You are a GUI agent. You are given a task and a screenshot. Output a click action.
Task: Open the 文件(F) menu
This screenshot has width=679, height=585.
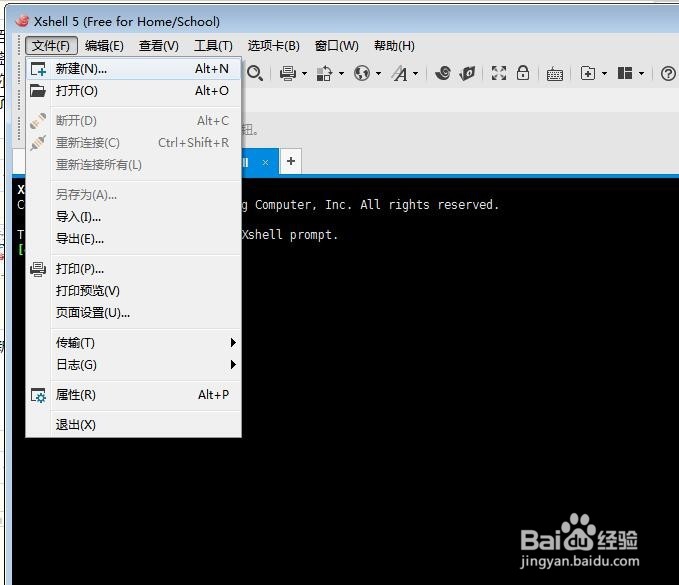click(51, 46)
